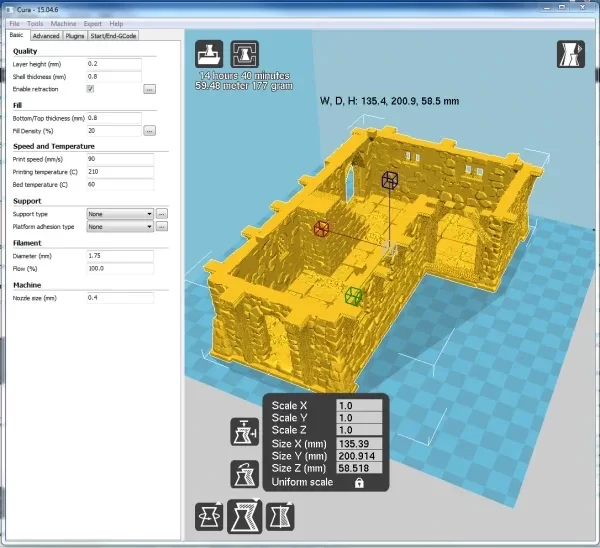This screenshot has height=548, width=600.
Task: Toggle the Uniform scale lock
Action: [x=359, y=483]
